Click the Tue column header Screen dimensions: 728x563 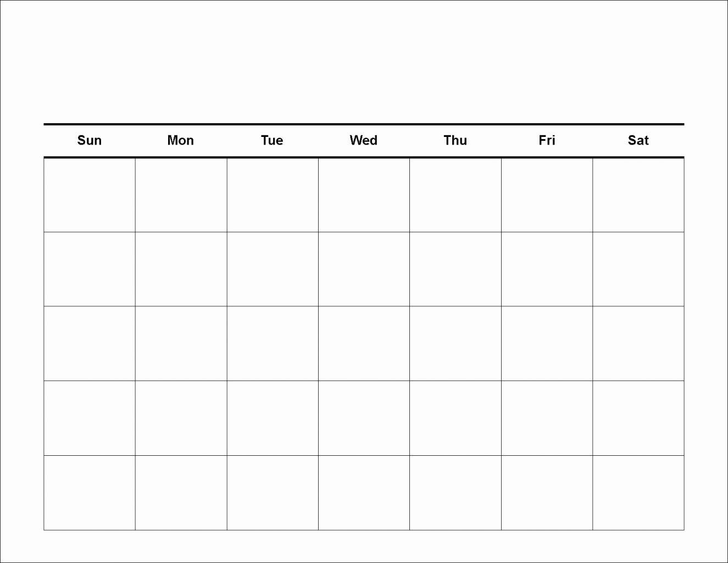tap(272, 140)
